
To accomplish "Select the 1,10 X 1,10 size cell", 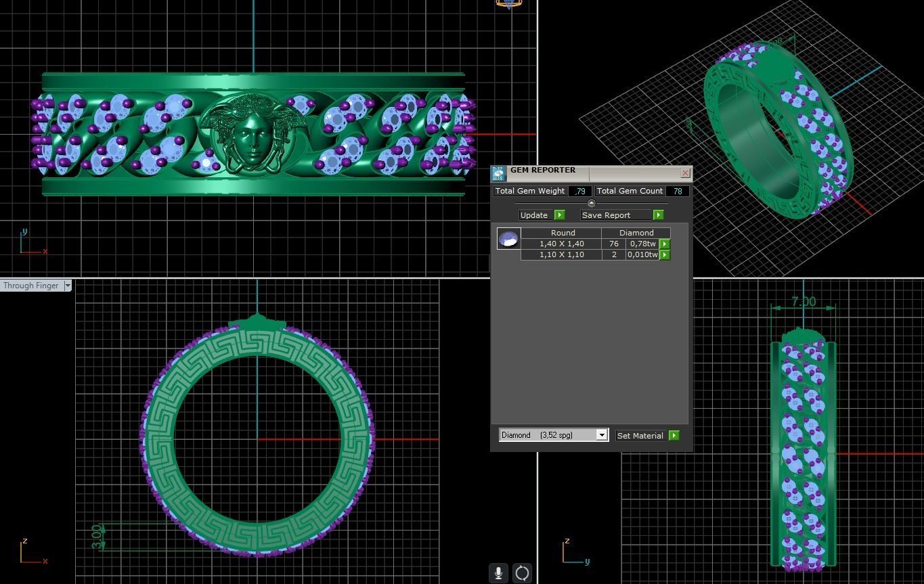I will coord(561,254).
